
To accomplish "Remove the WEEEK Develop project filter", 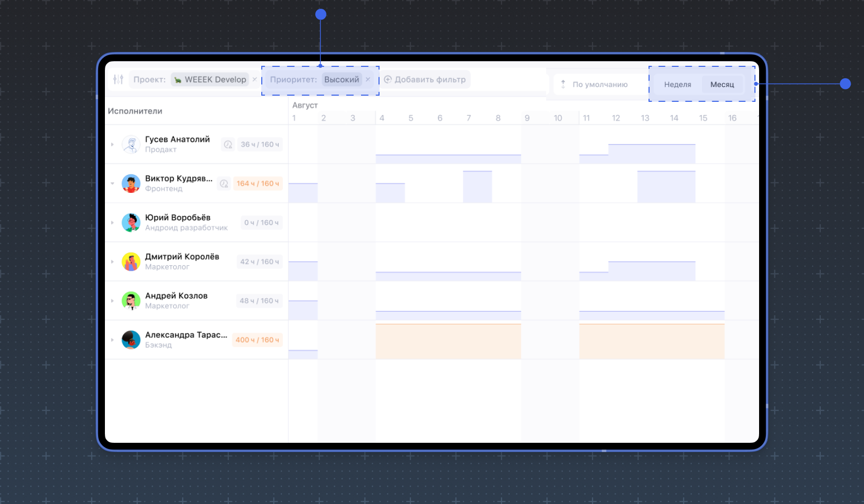I will (x=255, y=80).
